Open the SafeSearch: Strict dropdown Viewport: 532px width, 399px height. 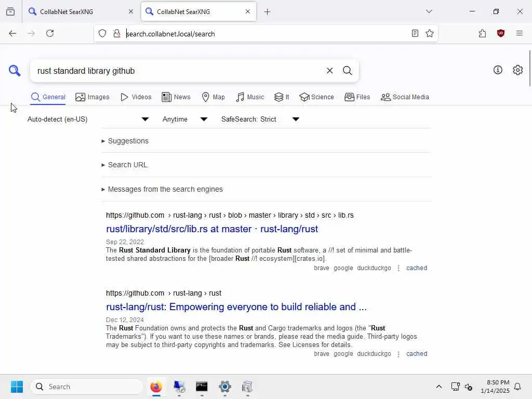[x=260, y=119]
